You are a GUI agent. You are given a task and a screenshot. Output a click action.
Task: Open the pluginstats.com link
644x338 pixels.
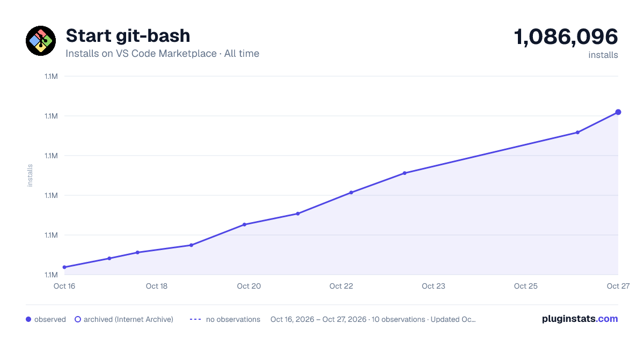(x=580, y=319)
